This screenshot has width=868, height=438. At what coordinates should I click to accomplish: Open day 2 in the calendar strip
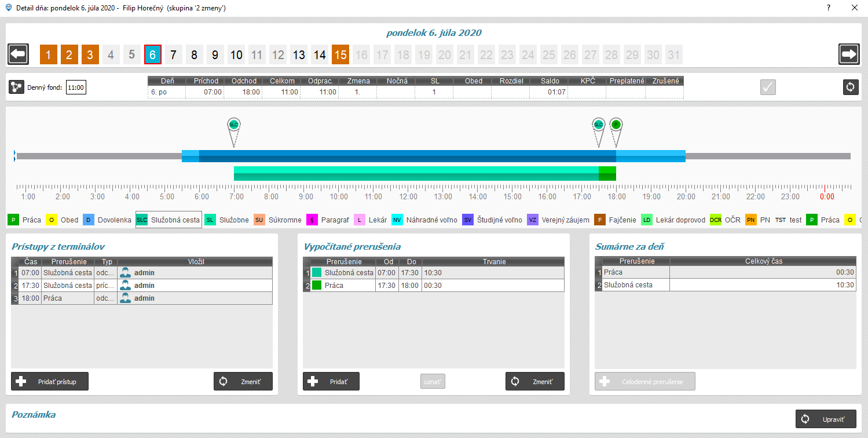69,54
